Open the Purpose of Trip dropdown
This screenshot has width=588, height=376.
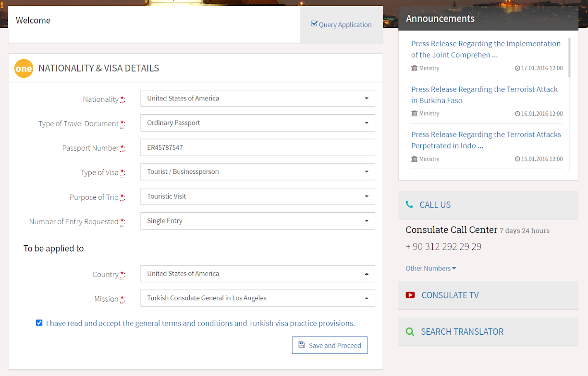pos(257,196)
